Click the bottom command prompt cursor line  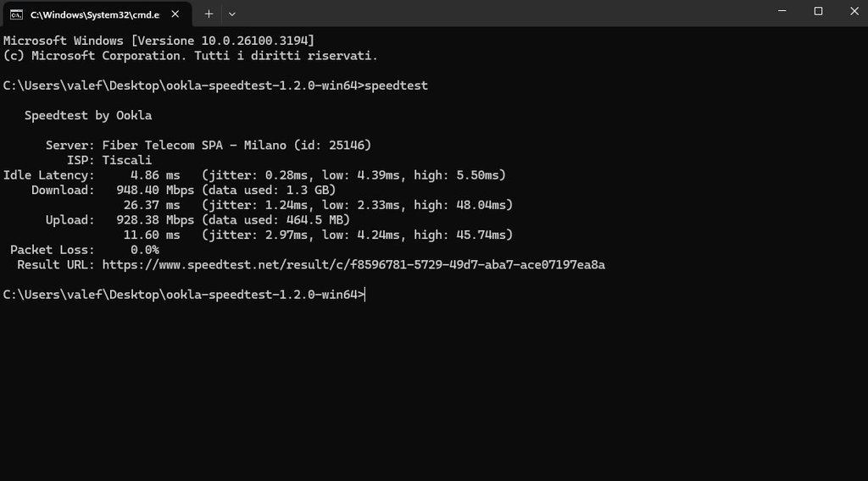click(x=183, y=295)
